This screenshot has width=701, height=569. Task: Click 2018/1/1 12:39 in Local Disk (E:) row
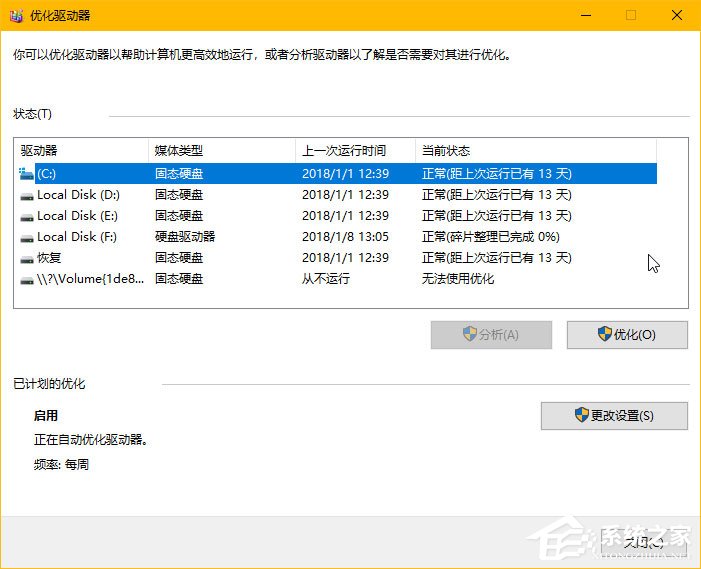pyautogui.click(x=346, y=216)
